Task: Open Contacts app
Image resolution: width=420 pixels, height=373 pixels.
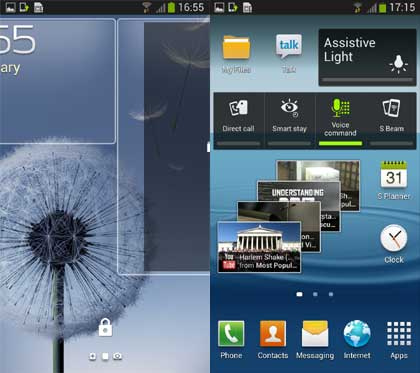Action: (273, 340)
